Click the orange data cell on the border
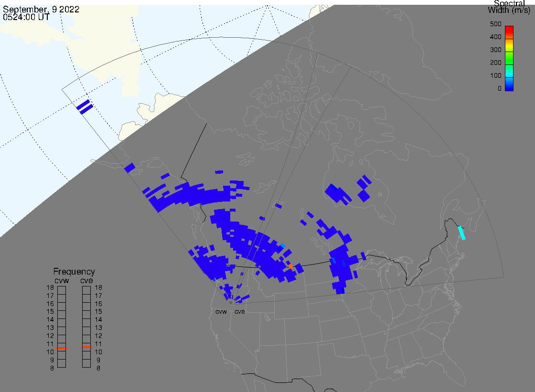The width and height of the screenshot is (535, 392). [x=290, y=266]
